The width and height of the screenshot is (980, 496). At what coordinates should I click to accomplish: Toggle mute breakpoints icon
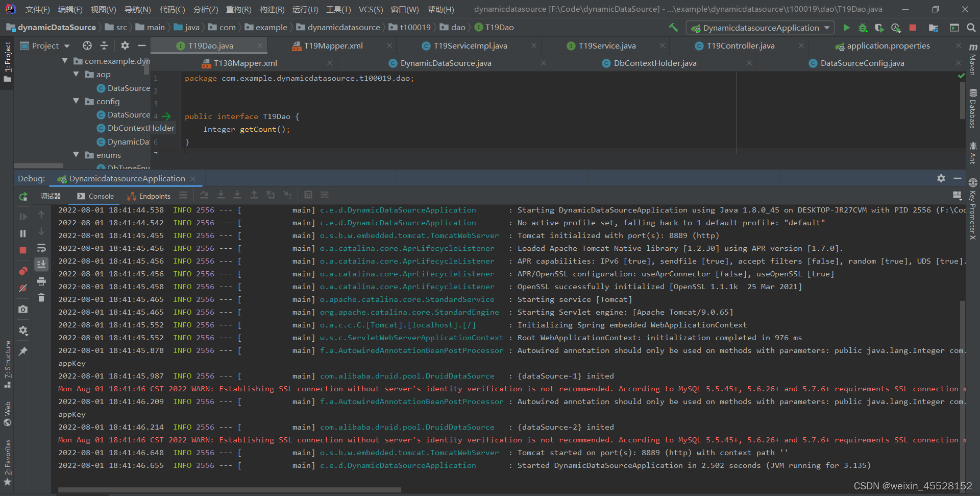click(23, 288)
